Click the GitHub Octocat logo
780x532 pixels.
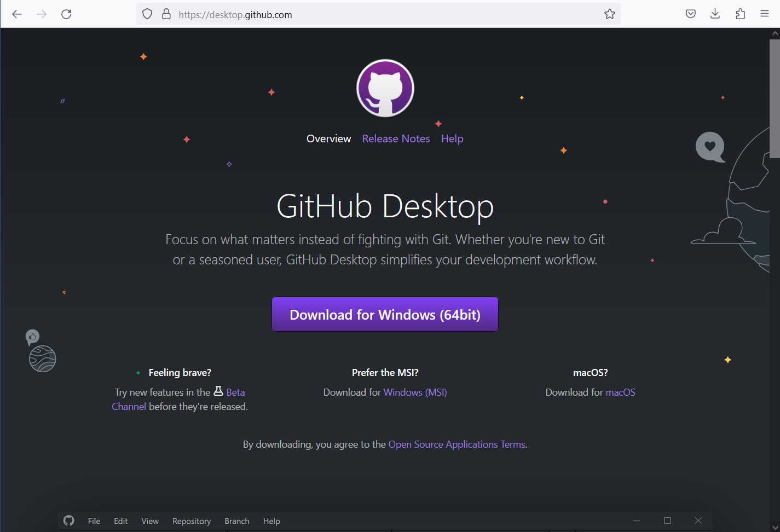coord(385,88)
